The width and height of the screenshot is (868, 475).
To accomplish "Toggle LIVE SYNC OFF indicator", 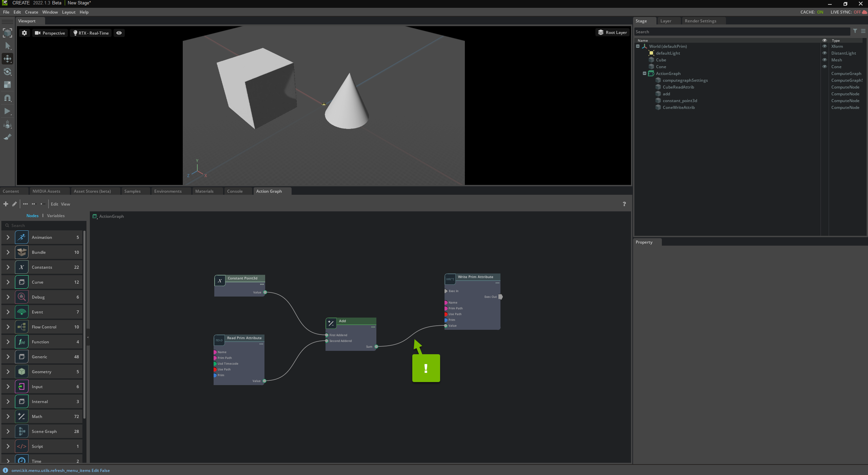I will pyautogui.click(x=849, y=12).
